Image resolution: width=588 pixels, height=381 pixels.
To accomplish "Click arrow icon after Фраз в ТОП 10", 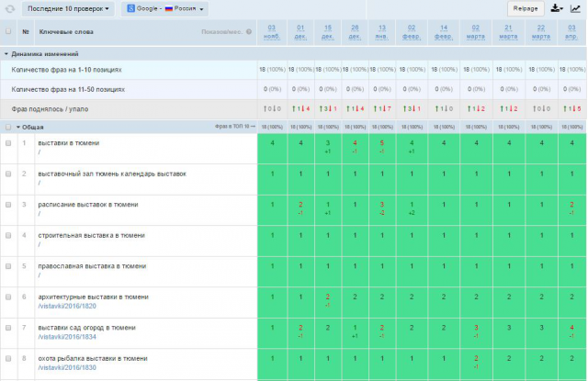I will click(x=254, y=127).
